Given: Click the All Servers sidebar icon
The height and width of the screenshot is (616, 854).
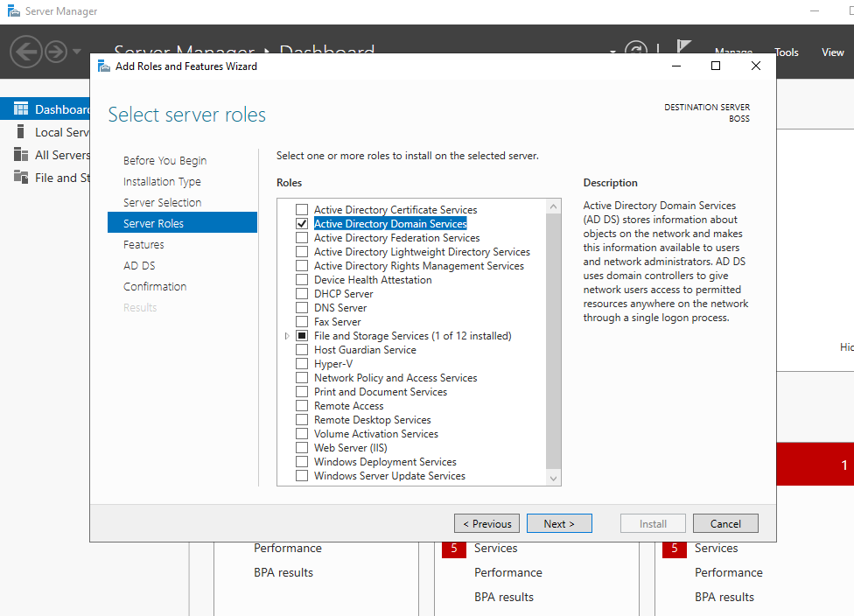Looking at the screenshot, I should [x=20, y=155].
